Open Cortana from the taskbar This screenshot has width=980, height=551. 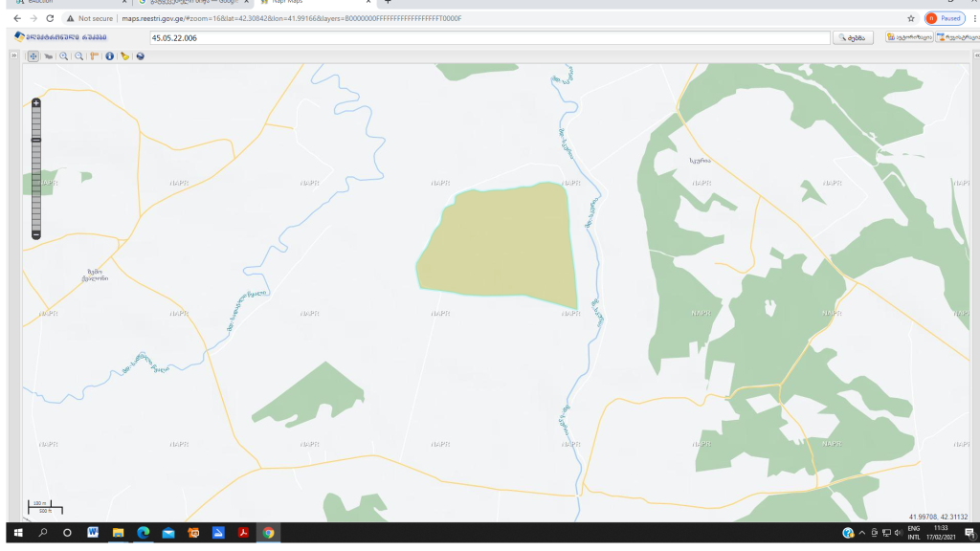point(67,533)
